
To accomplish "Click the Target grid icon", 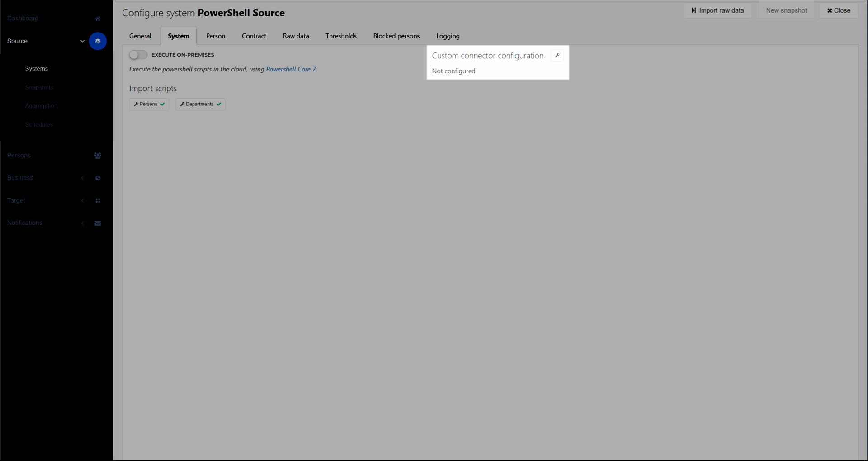I will coord(98,201).
